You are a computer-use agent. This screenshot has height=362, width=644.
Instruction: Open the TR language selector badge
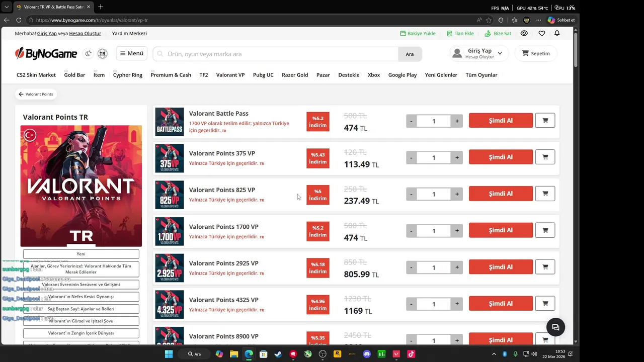(102, 53)
